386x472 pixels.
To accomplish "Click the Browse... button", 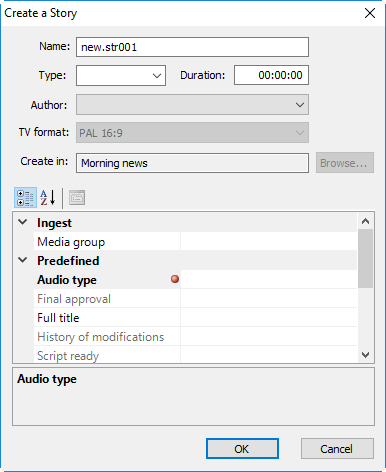I will coord(345,163).
